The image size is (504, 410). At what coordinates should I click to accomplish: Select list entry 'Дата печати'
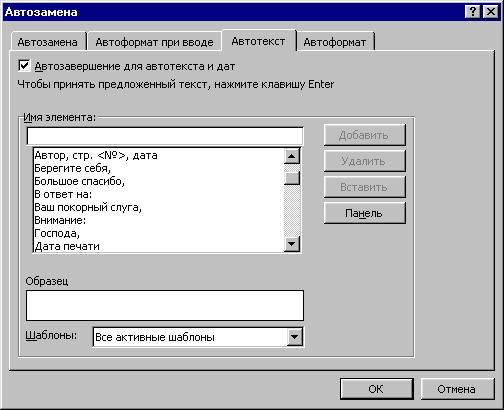point(159,246)
